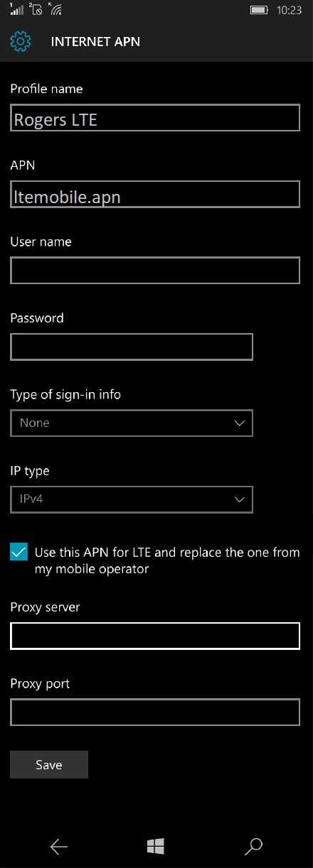Screen dimensions: 313x868
Task: Tap the search magnifier icon
Action: point(253,845)
